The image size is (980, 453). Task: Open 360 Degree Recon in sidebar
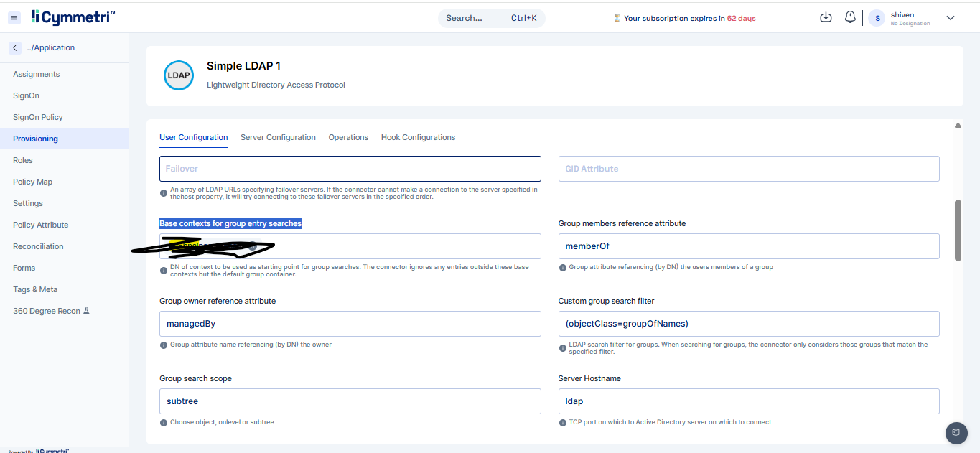click(65, 311)
